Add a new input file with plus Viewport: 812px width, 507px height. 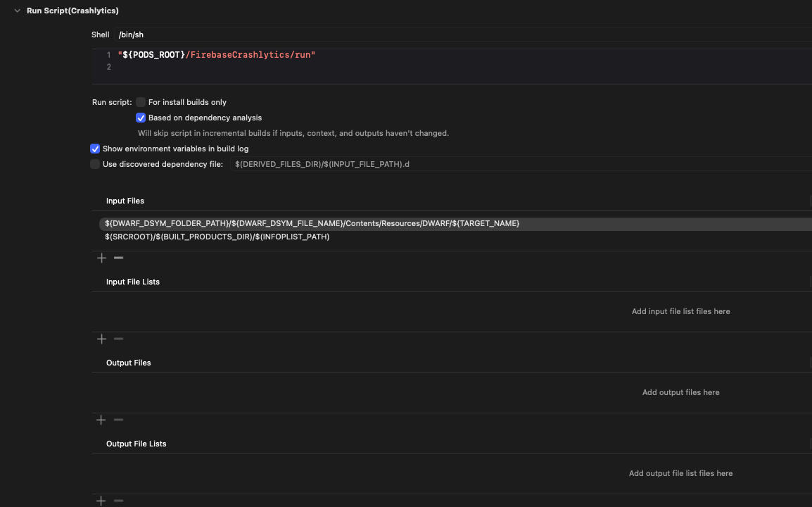[x=101, y=258]
